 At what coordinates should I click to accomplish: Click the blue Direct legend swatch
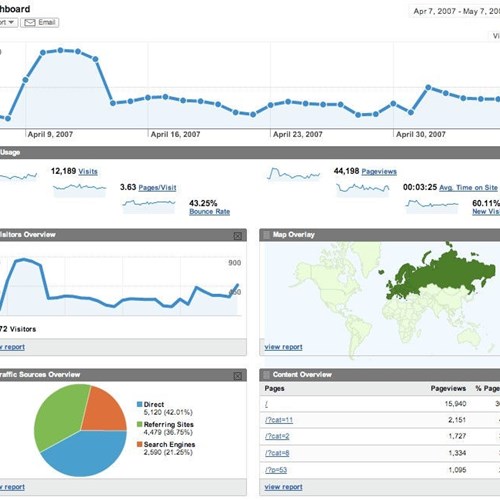[140, 404]
